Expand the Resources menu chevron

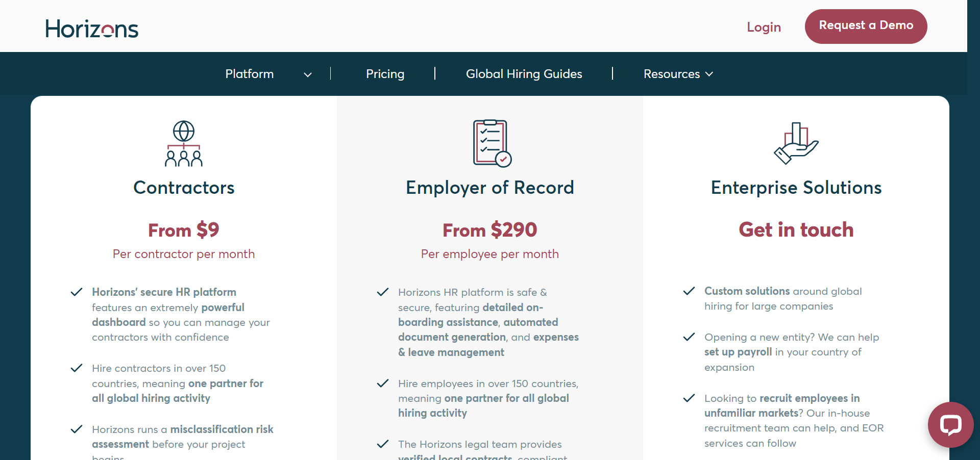(709, 74)
